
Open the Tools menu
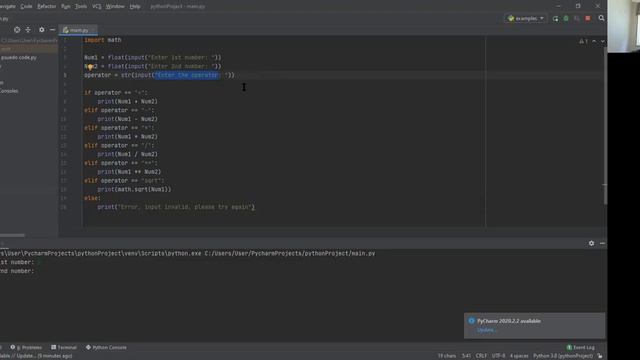81,7
